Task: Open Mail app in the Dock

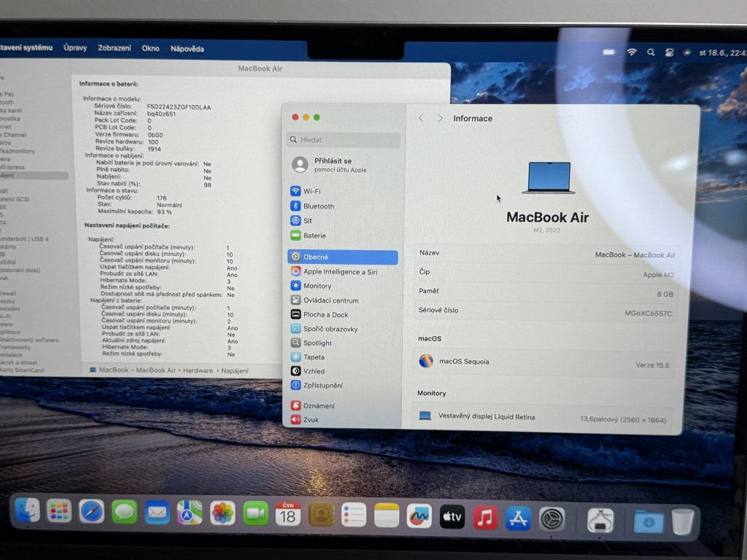Action: click(x=157, y=513)
